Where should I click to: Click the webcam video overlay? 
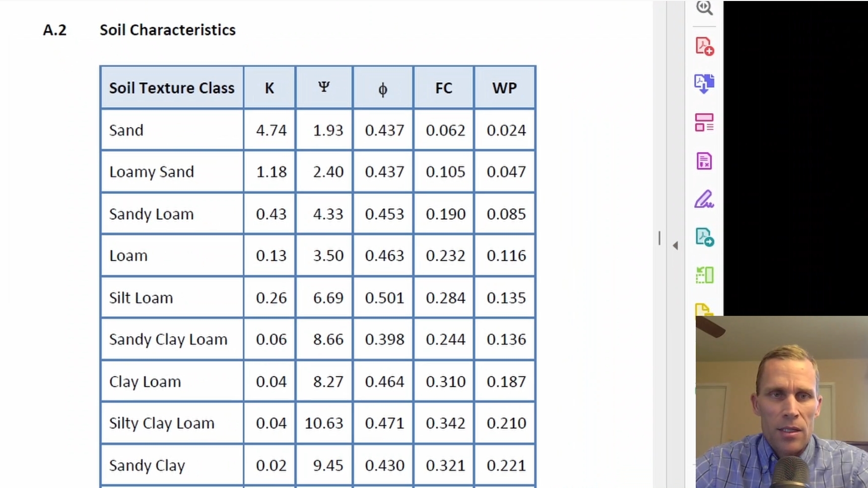[782, 402]
